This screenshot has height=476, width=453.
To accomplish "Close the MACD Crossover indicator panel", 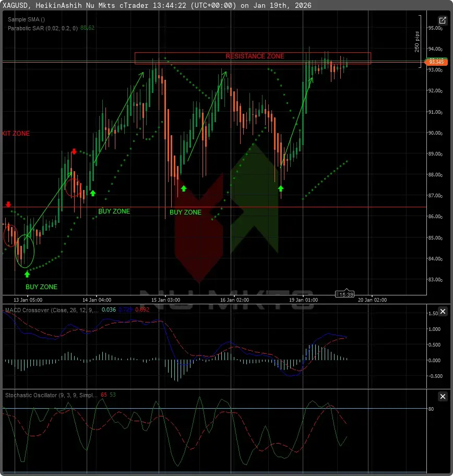I will [443, 312].
